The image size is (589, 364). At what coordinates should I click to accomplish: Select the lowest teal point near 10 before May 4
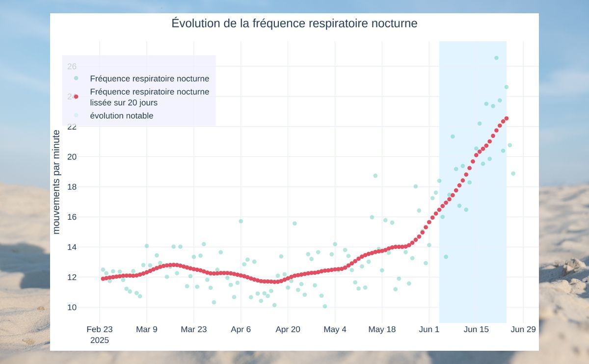click(325, 306)
